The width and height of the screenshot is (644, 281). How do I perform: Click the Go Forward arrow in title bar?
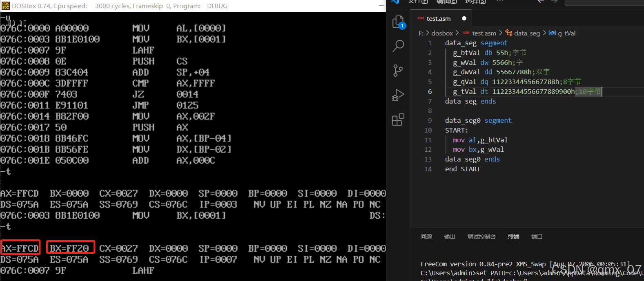pos(554,2)
